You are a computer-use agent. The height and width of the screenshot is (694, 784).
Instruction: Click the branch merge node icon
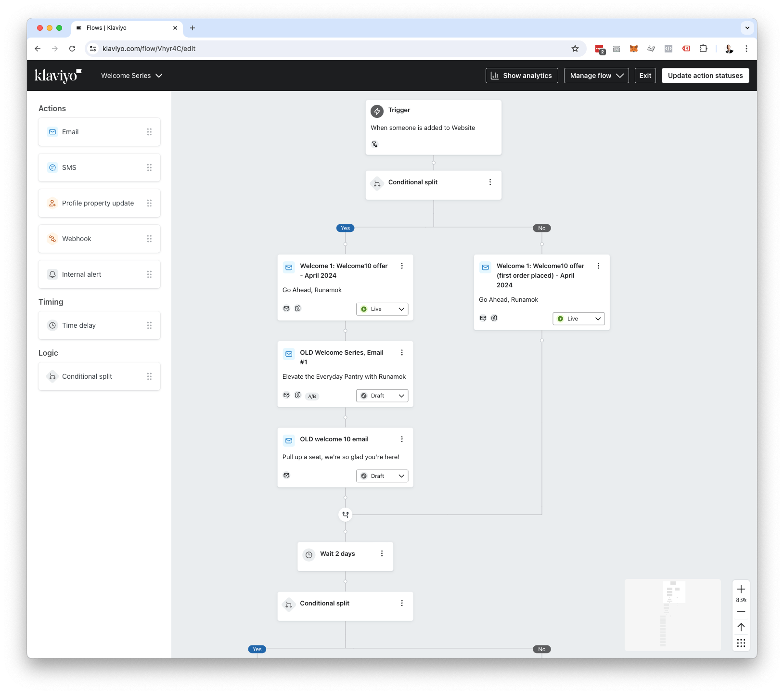click(x=346, y=514)
